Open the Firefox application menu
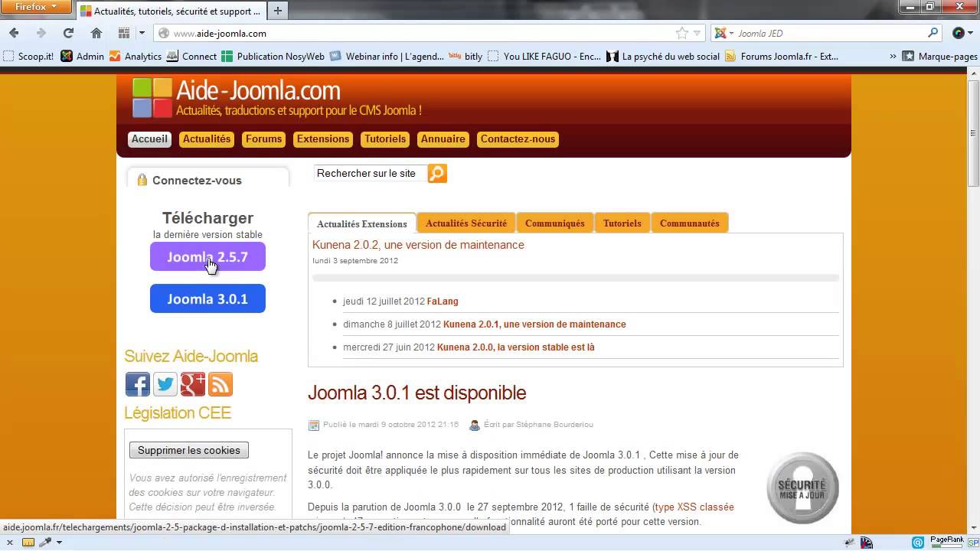Screen dimensions: 980x551 [x=36, y=7]
